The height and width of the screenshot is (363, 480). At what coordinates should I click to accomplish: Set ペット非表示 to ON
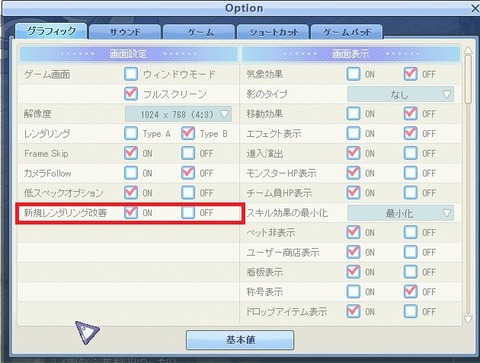(353, 232)
